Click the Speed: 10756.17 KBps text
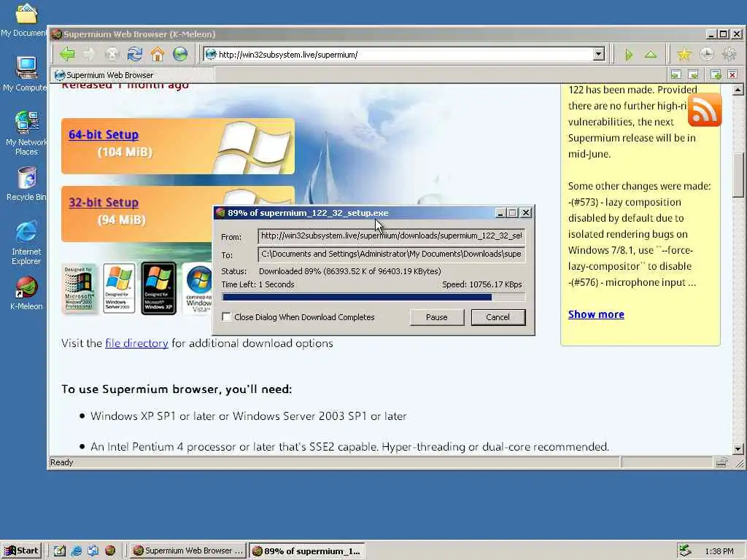This screenshot has height=560, width=747. pos(481,285)
